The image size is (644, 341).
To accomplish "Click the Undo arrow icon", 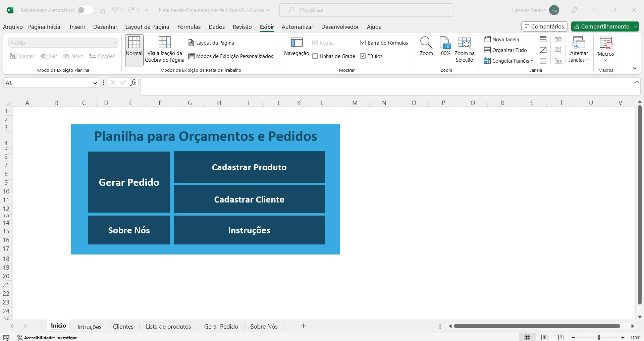I will tap(115, 10).
